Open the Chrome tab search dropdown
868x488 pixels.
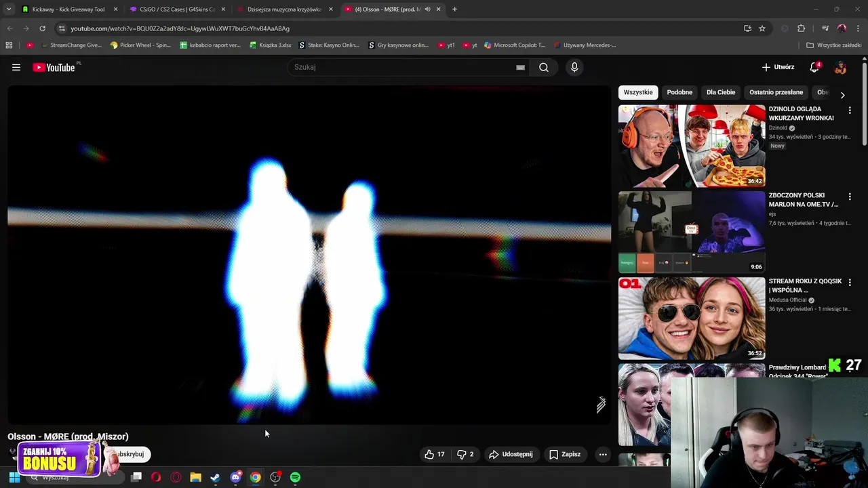pos(9,9)
